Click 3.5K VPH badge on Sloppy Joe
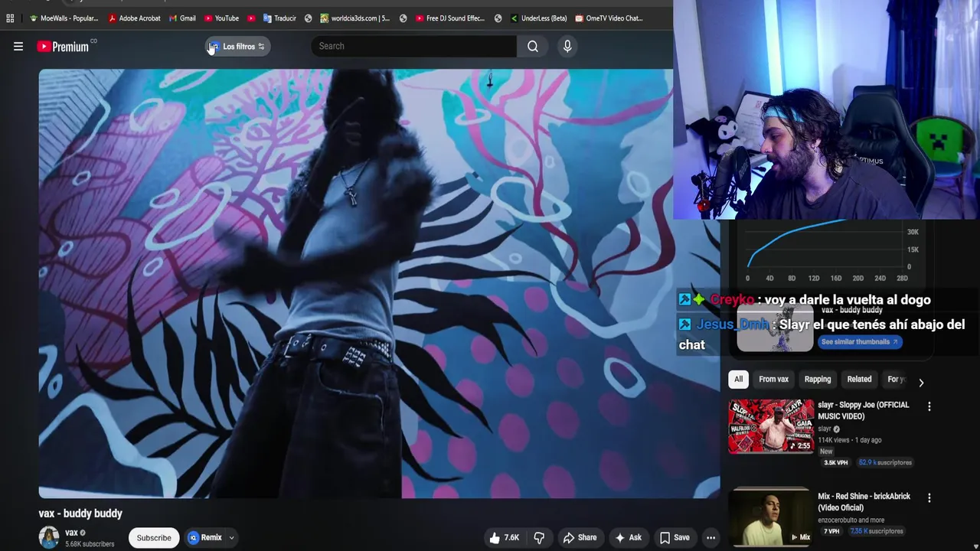980x551 pixels. tap(835, 462)
